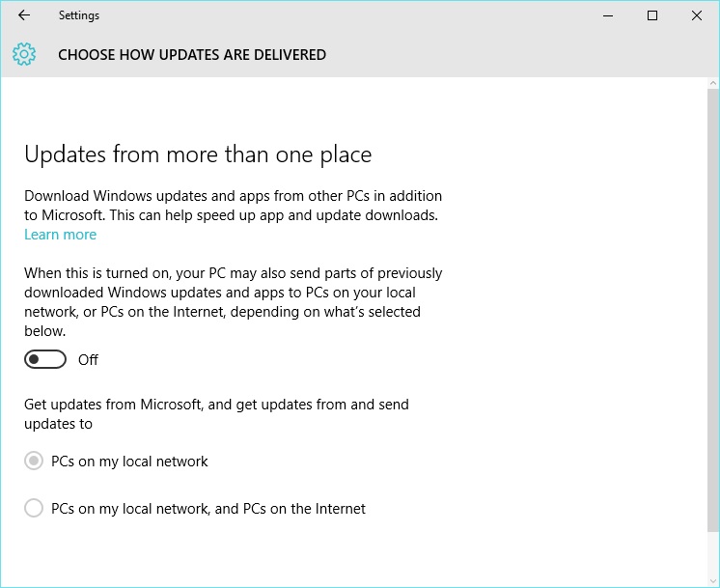Click the "Download Windows updates and apps" paragraph
The height and width of the screenshot is (588, 720).
coord(232,205)
